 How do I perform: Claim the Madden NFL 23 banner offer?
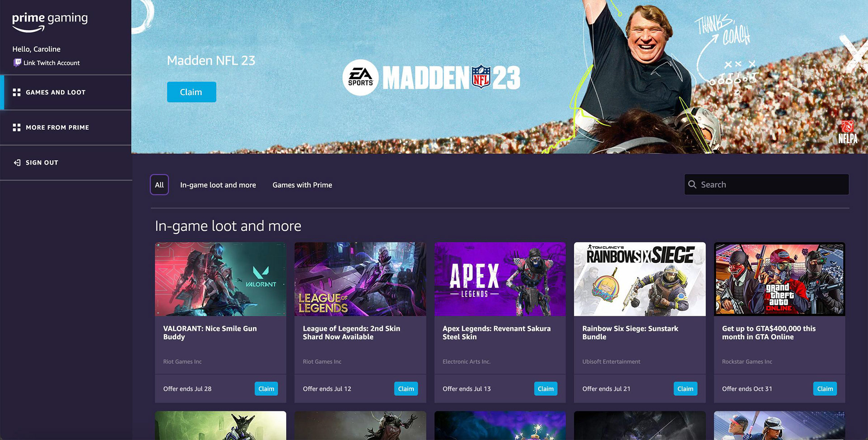191,92
